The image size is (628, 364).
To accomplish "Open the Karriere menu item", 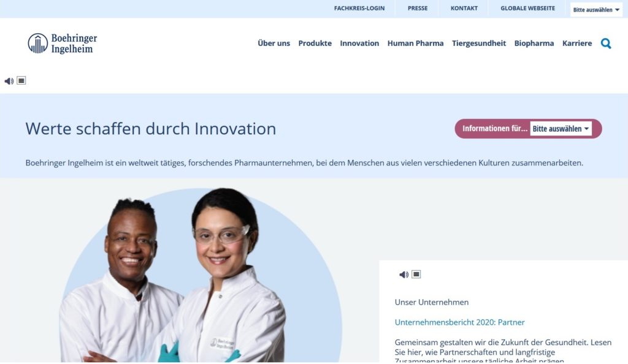I will click(x=576, y=43).
